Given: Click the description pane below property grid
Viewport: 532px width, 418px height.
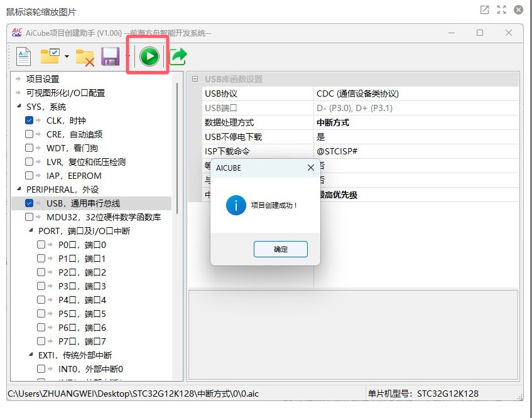Looking at the screenshot, I should 353,335.
